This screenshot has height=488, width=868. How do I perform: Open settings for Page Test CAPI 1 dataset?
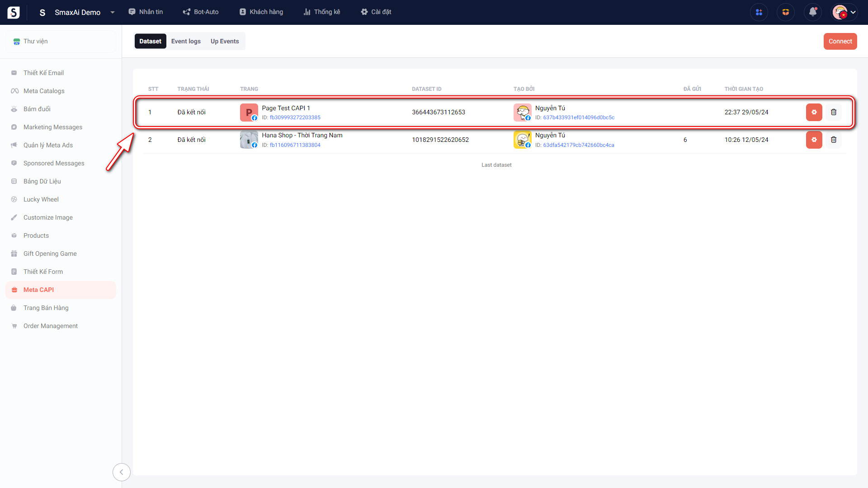[814, 112]
